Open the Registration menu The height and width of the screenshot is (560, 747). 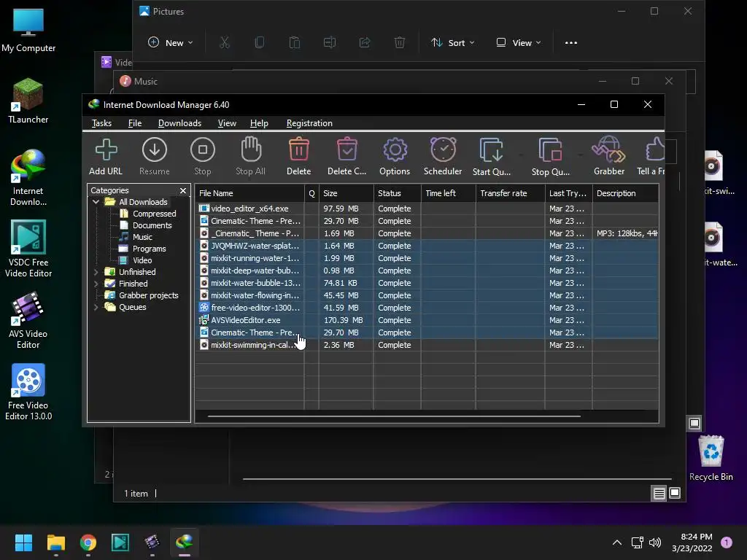[x=309, y=123]
